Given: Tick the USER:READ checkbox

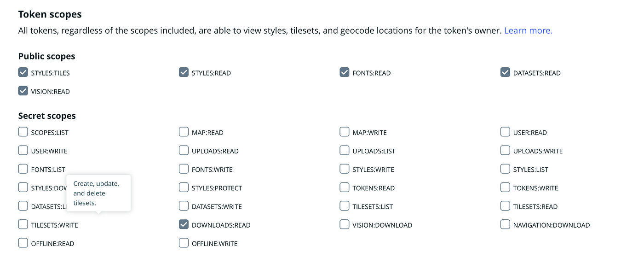Looking at the screenshot, I should pos(505,132).
